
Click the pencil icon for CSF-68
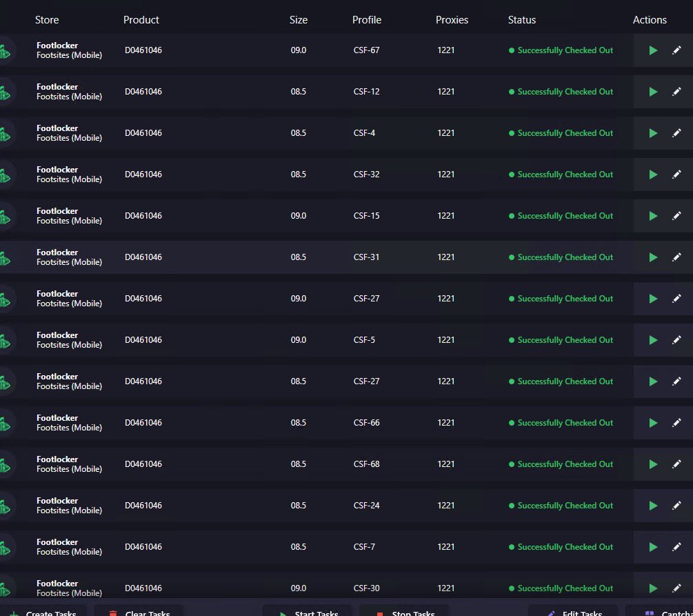point(676,464)
